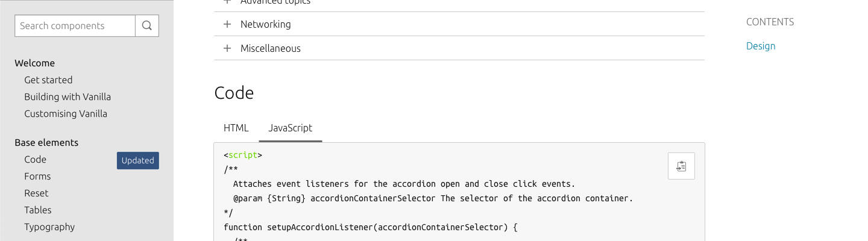Go to Building with Vanilla

point(68,96)
